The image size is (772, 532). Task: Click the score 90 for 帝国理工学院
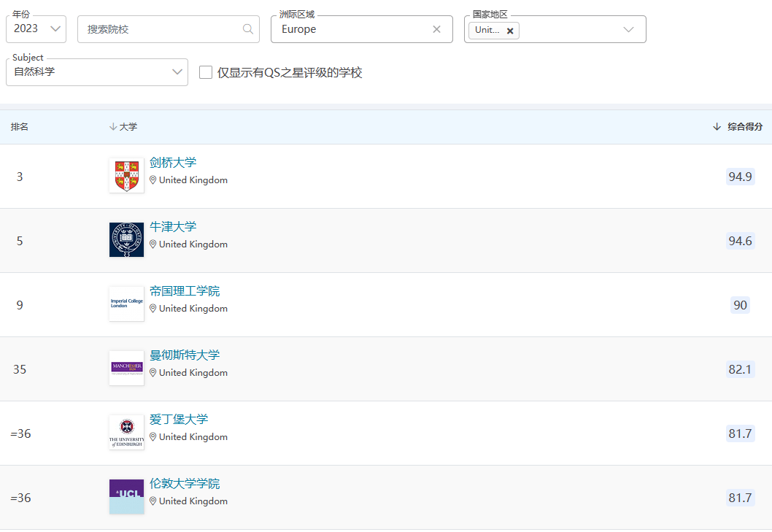[x=740, y=305]
